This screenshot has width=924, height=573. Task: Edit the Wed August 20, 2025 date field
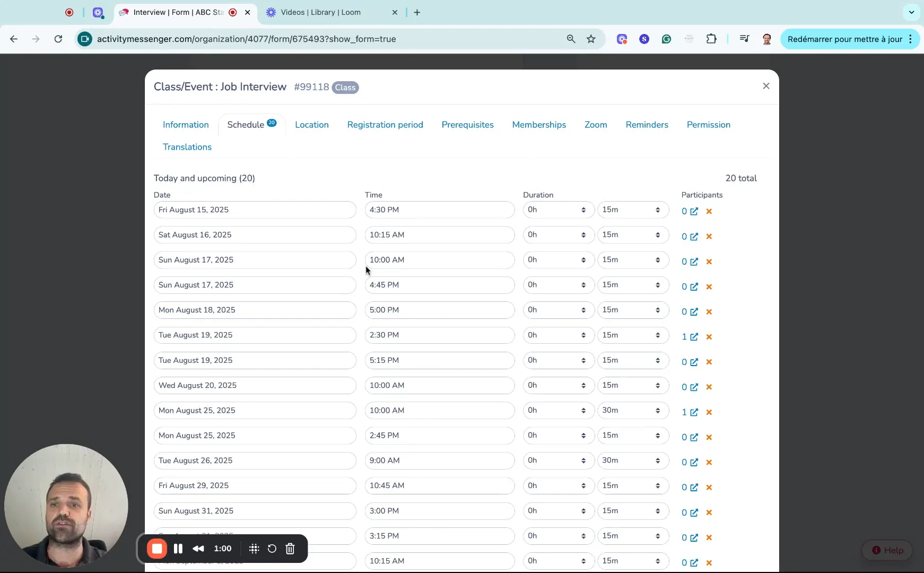(255, 385)
